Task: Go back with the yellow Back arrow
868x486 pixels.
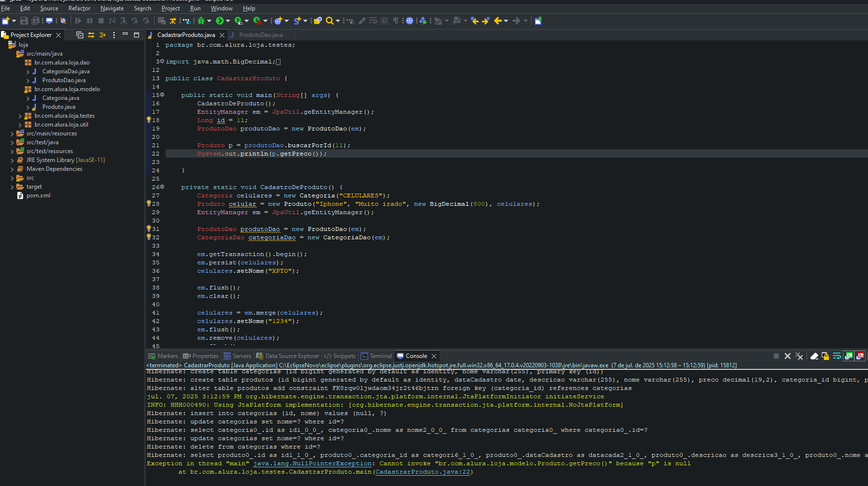Action: (498, 21)
